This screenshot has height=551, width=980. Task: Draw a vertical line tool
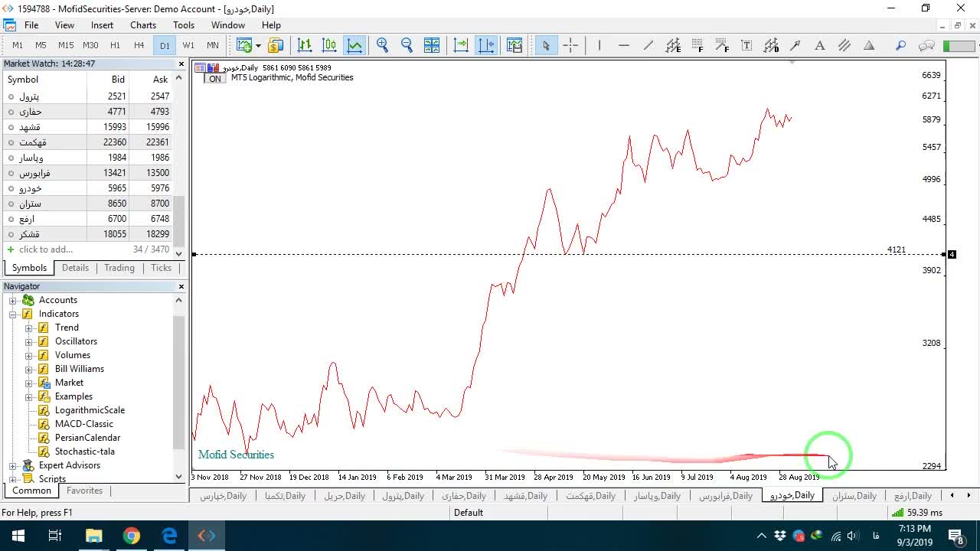click(599, 45)
